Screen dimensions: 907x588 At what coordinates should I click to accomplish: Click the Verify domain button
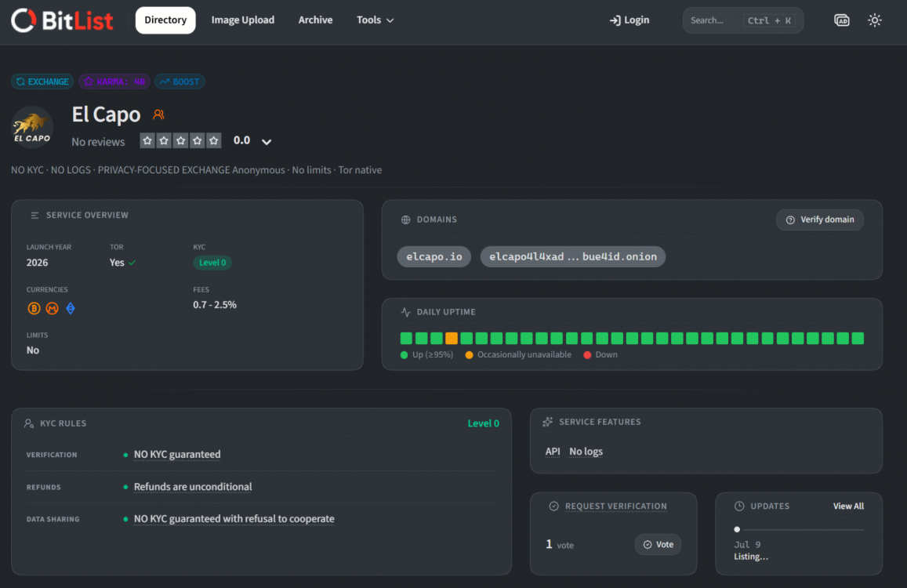coord(820,220)
